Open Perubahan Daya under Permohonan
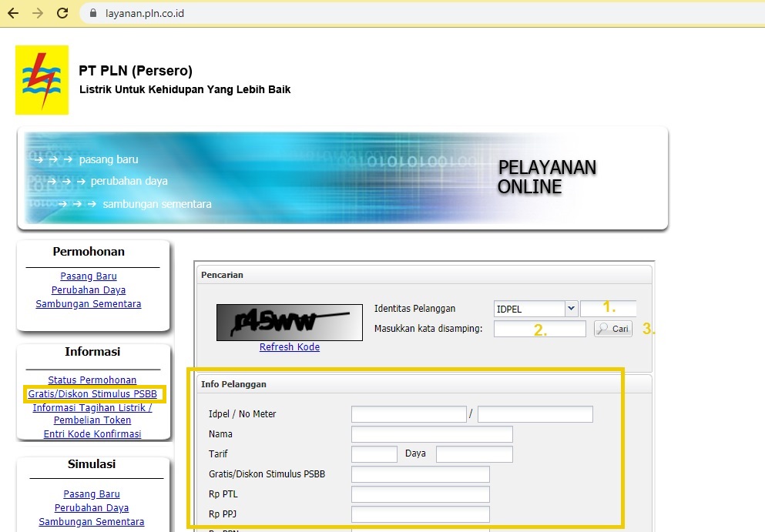This screenshot has height=532, width=765. tap(89, 290)
